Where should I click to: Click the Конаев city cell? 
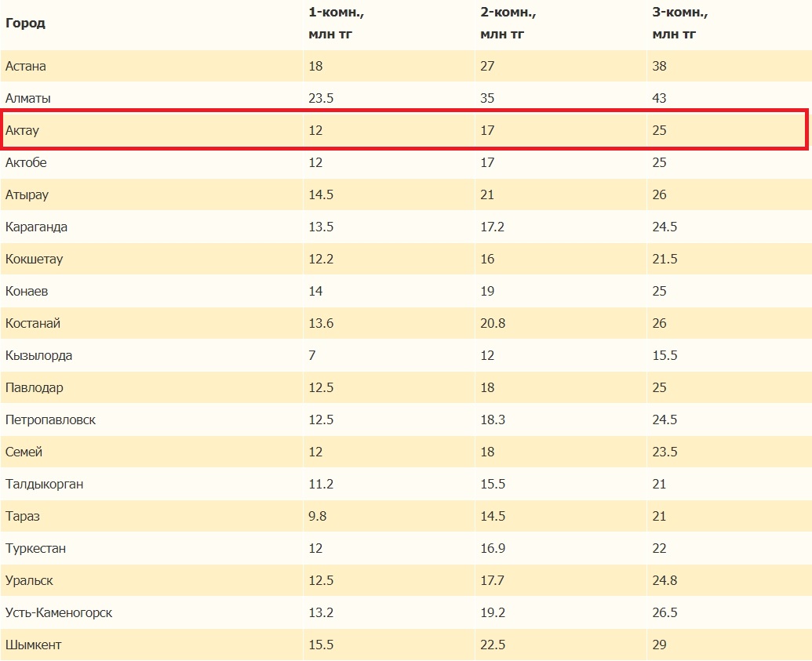pyautogui.click(x=27, y=291)
